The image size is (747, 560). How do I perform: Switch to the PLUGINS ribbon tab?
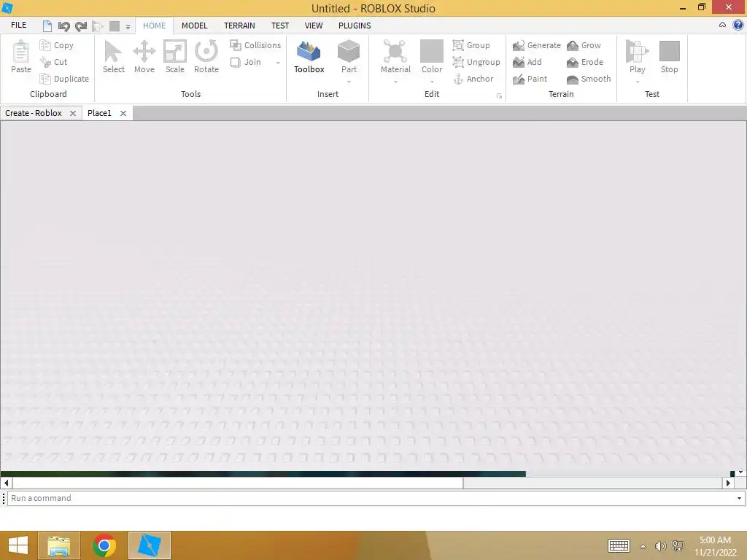point(355,26)
